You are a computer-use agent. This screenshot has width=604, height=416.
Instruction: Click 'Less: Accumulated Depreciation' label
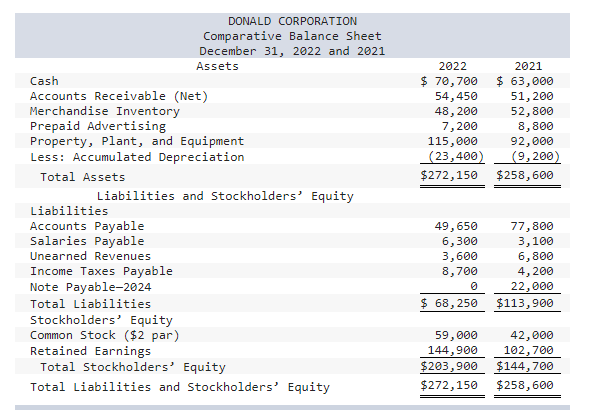pos(137,157)
